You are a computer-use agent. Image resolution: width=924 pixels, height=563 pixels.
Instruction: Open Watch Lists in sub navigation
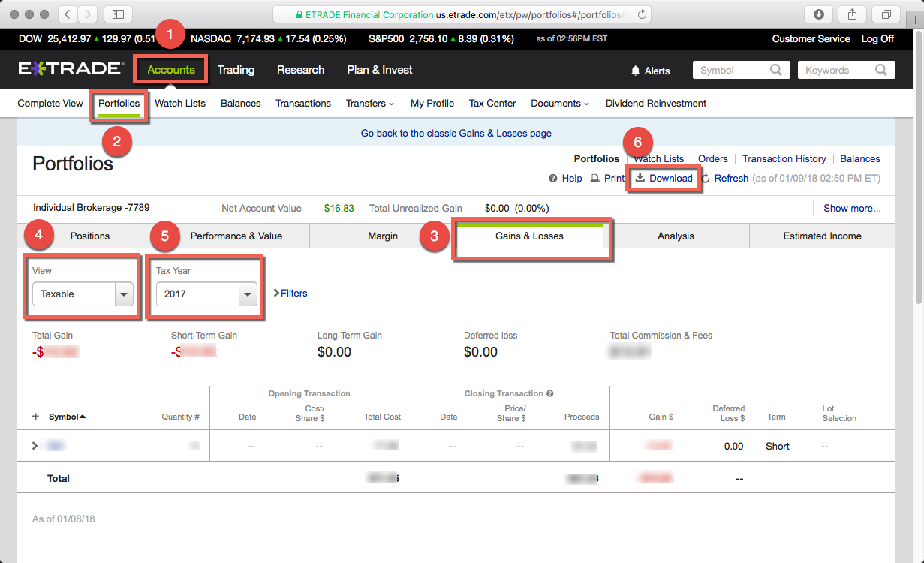click(180, 104)
